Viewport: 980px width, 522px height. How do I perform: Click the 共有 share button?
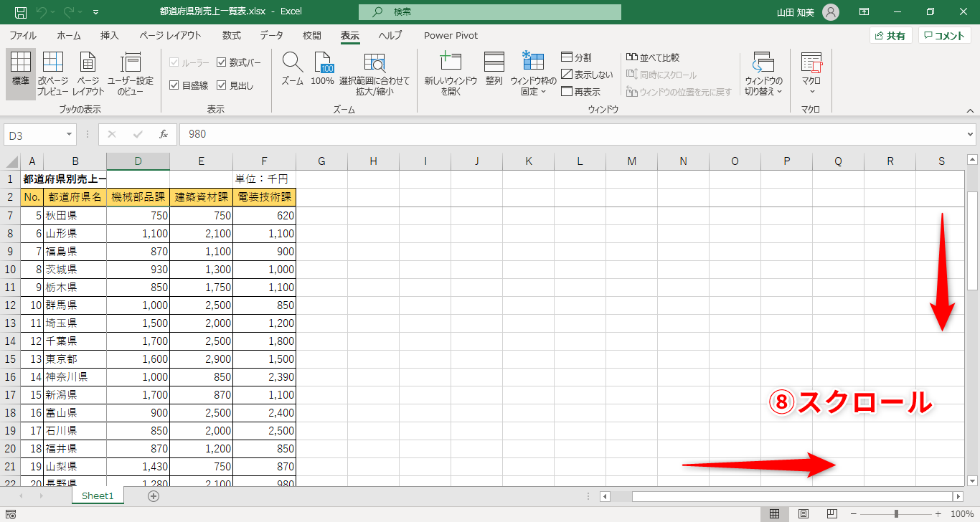(x=890, y=36)
